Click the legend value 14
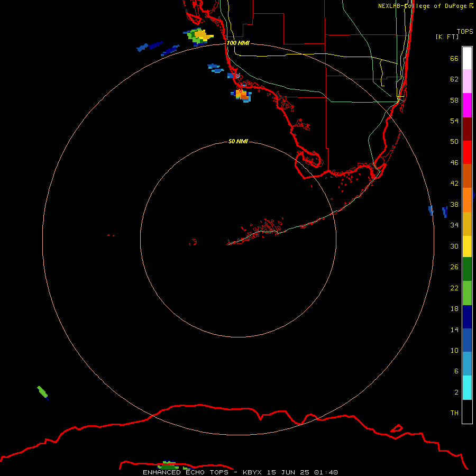 (454, 329)
